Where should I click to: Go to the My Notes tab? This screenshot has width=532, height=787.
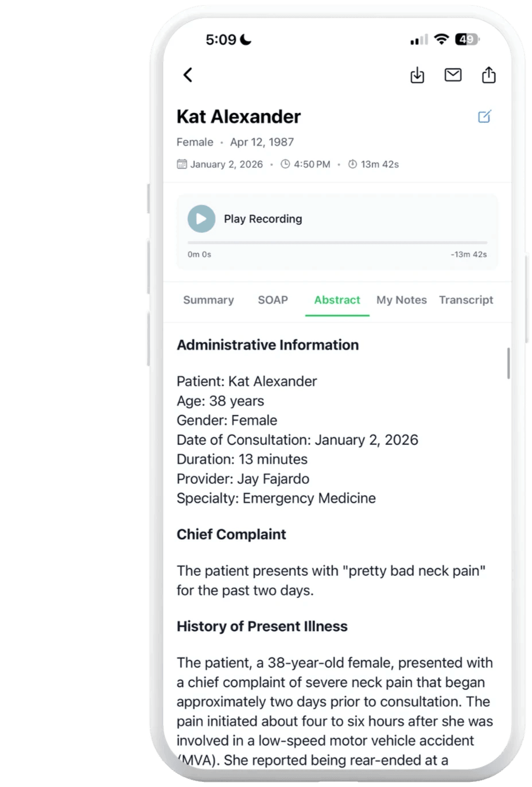tap(401, 300)
